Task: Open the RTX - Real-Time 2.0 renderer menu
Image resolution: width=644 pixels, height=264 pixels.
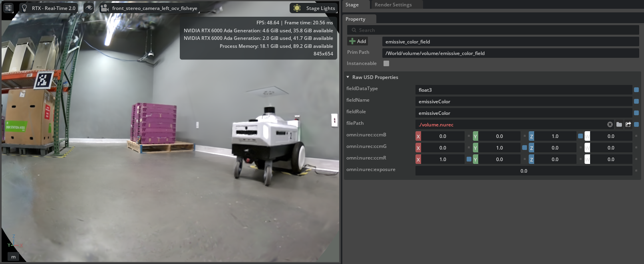Action: click(x=49, y=8)
